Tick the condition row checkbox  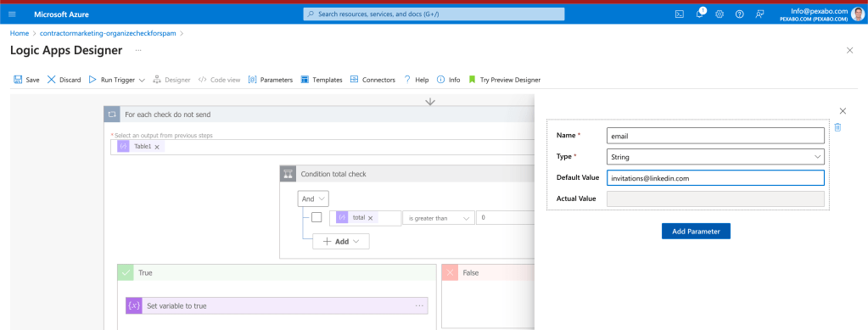[316, 218]
